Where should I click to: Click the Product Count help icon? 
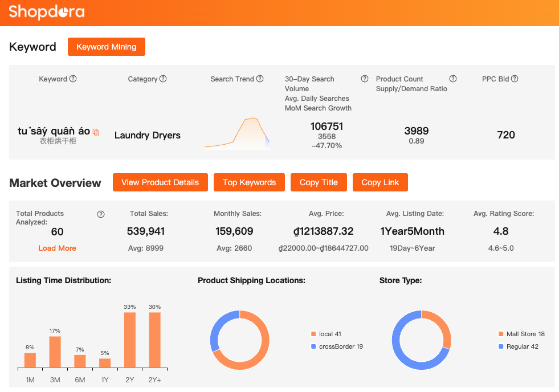pos(453,79)
